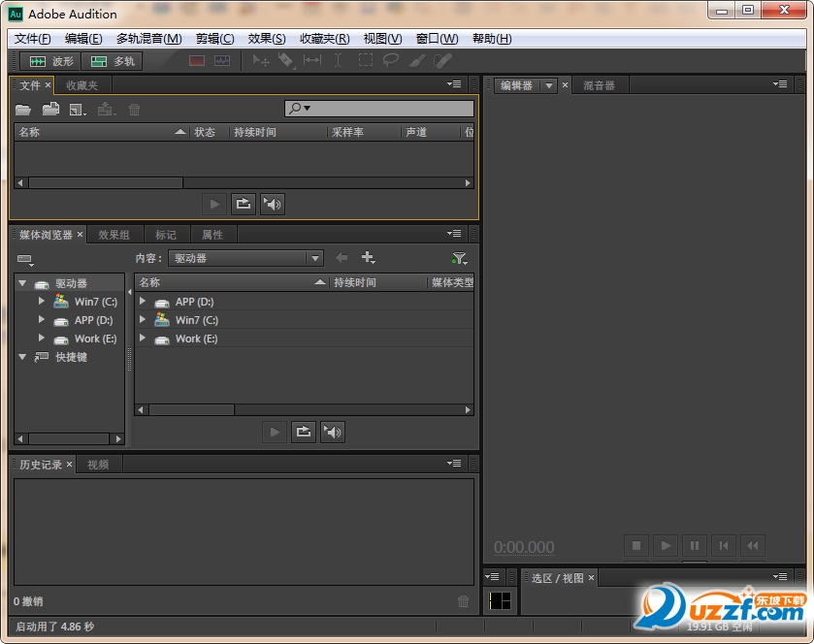Sort files by 名称 column header

point(102,132)
